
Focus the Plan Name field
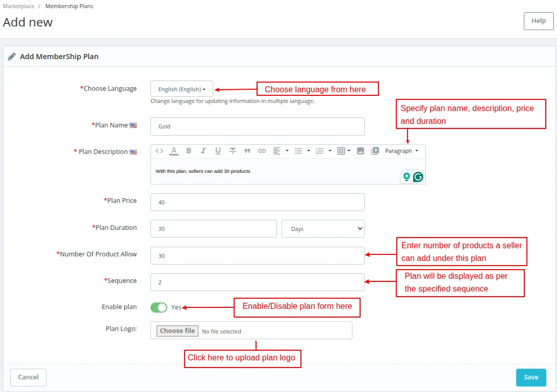click(x=258, y=126)
